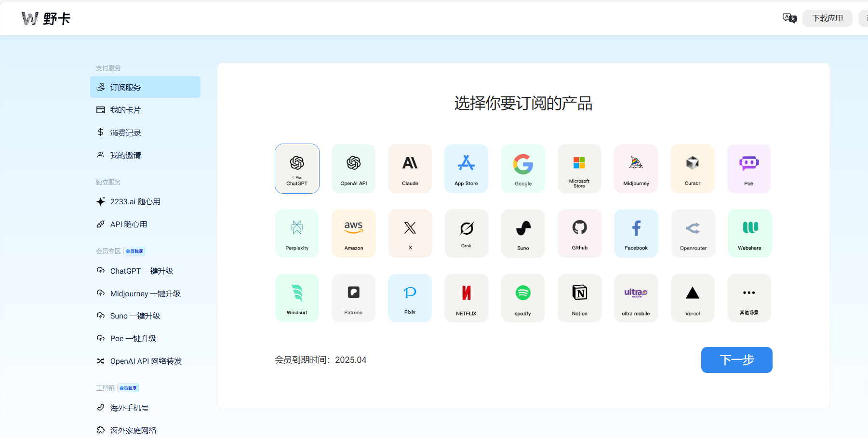Screen dimensions: 868x438
Task: Click the 会员到期时间 2025.04 text
Action: (x=320, y=360)
